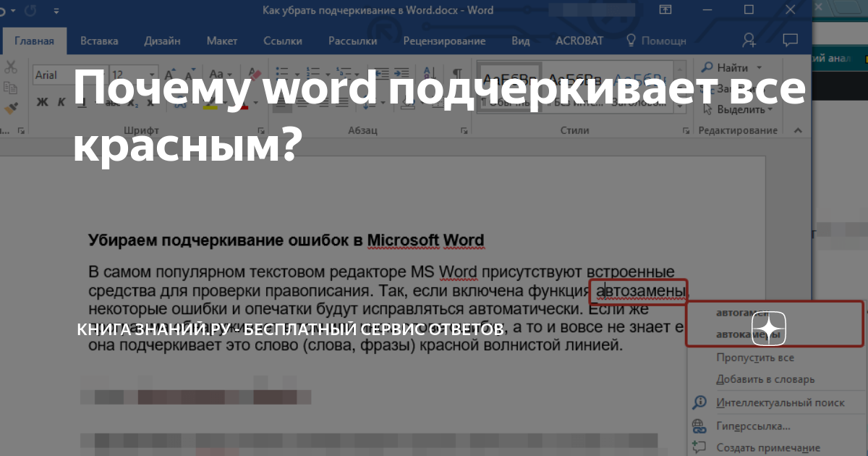
Task: Click the Cut scissors icon
Action: click(x=10, y=67)
